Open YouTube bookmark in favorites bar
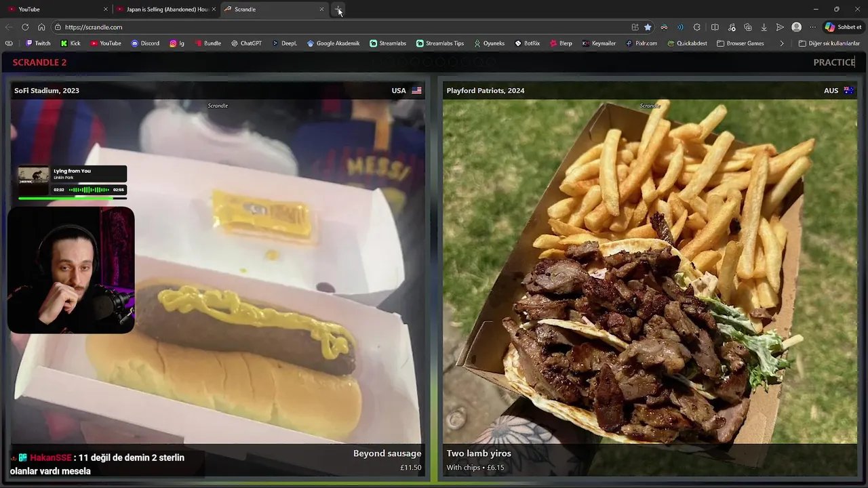Screen dimensions: 868x488 (x=106, y=43)
